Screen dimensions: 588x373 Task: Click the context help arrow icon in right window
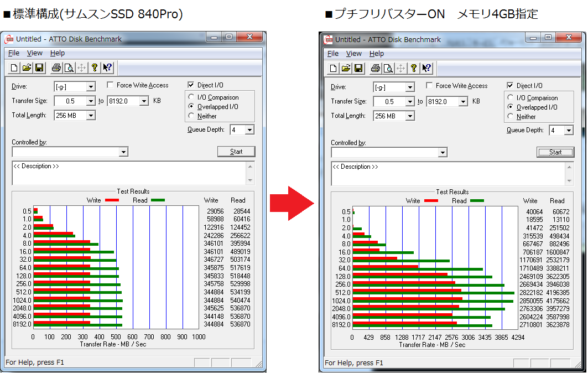pyautogui.click(x=426, y=68)
